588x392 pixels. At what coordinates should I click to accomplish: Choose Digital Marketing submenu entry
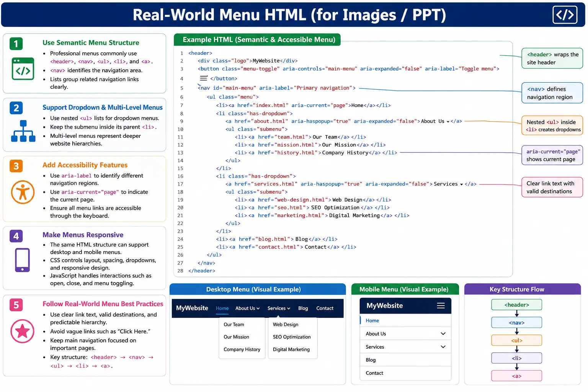point(291,349)
